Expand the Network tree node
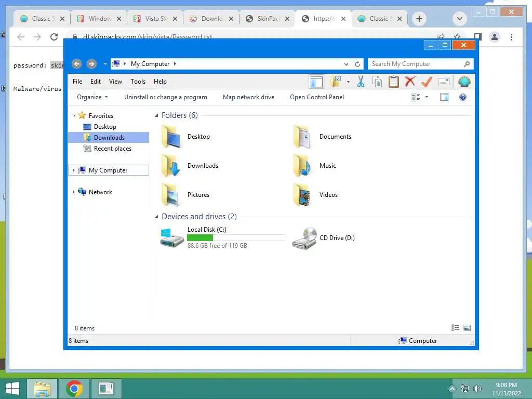 pyautogui.click(x=74, y=192)
